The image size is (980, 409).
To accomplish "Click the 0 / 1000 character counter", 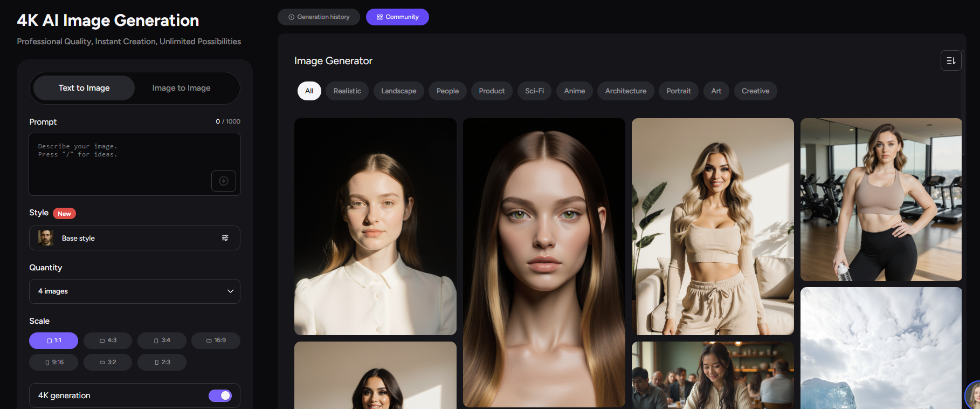I will [x=228, y=121].
